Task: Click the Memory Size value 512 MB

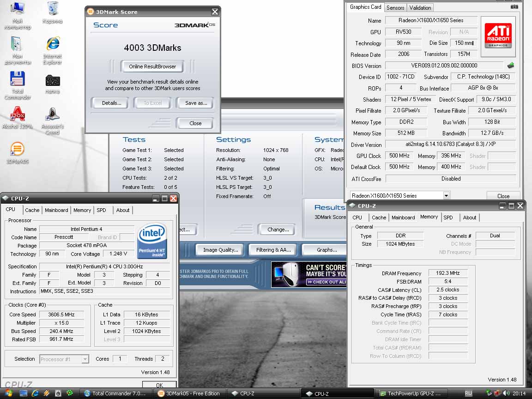Action: pos(406,133)
